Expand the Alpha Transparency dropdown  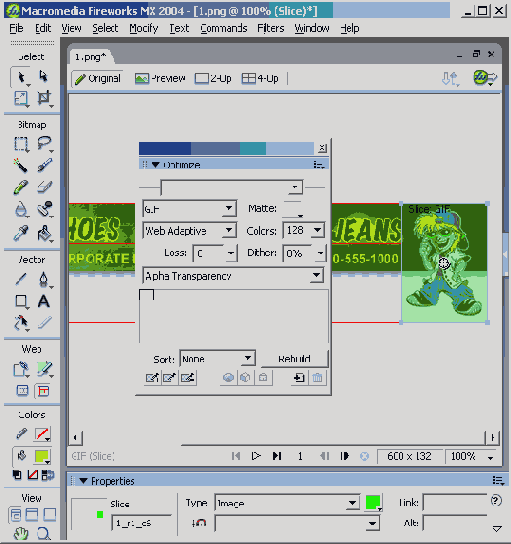[233, 276]
